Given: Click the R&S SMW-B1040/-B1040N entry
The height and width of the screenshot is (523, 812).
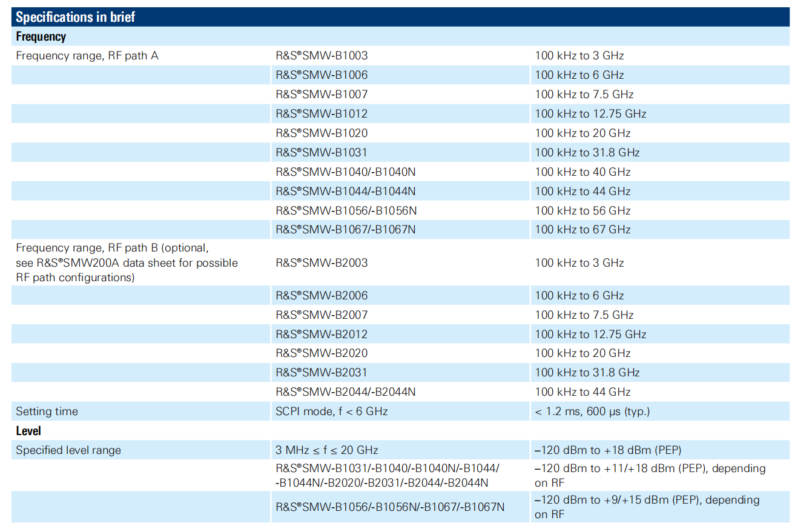Looking at the screenshot, I should pos(346,172).
